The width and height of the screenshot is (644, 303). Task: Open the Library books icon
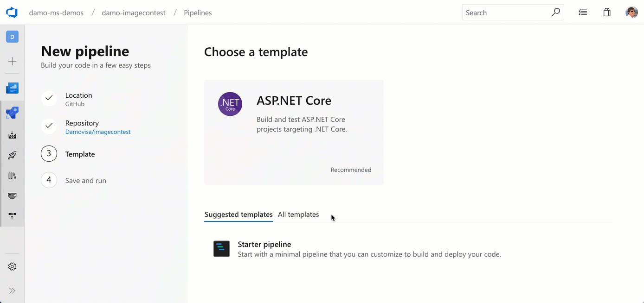12,176
